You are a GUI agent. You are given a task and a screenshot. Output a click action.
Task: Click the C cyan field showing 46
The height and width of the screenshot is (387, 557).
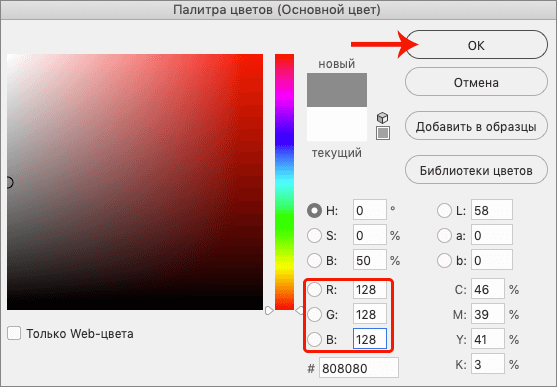tap(488, 289)
